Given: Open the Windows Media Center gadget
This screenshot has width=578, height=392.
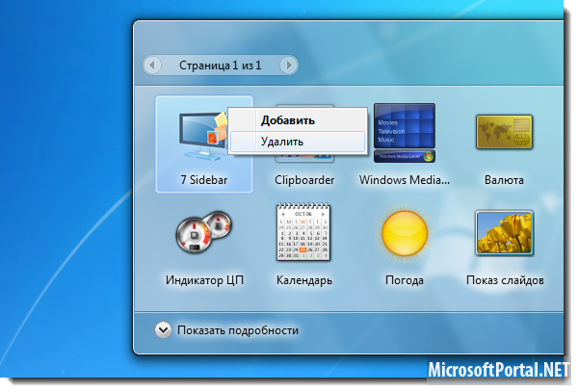Looking at the screenshot, I should tap(405, 133).
